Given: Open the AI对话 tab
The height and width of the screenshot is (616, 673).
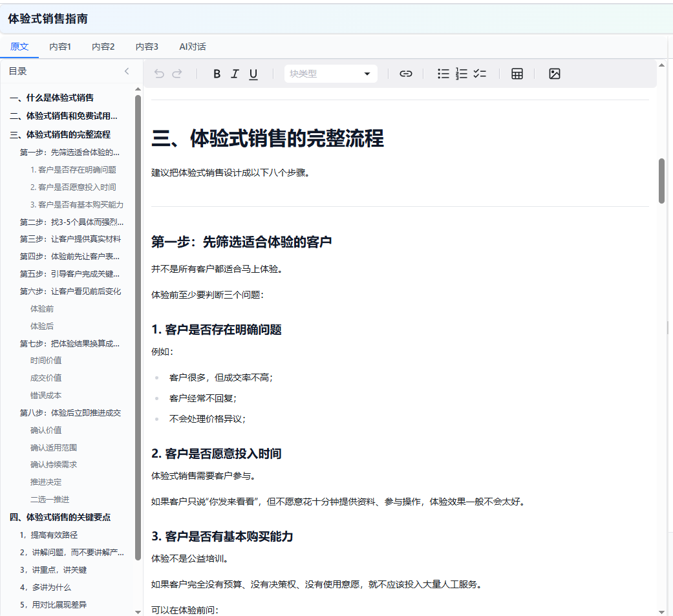Looking at the screenshot, I should [x=193, y=47].
